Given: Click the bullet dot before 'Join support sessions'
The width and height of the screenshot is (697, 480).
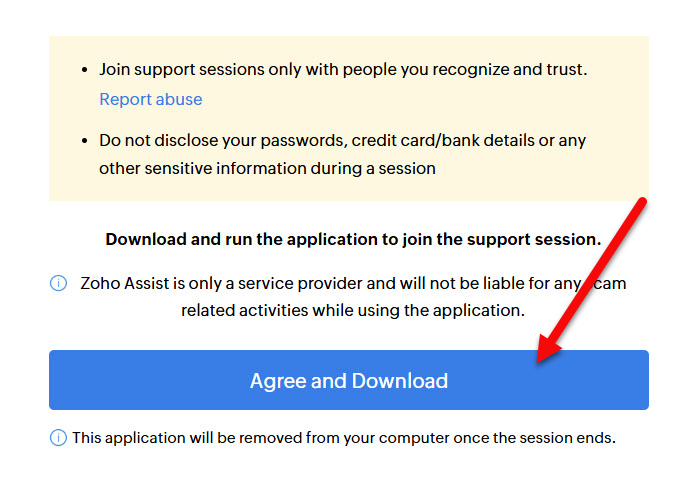Looking at the screenshot, I should (x=84, y=70).
